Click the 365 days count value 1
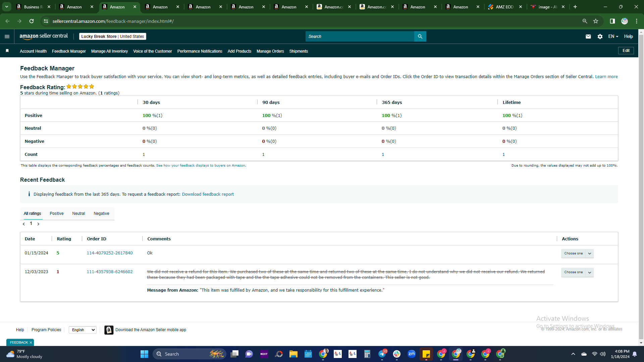This screenshot has height=362, width=644. pyautogui.click(x=383, y=155)
